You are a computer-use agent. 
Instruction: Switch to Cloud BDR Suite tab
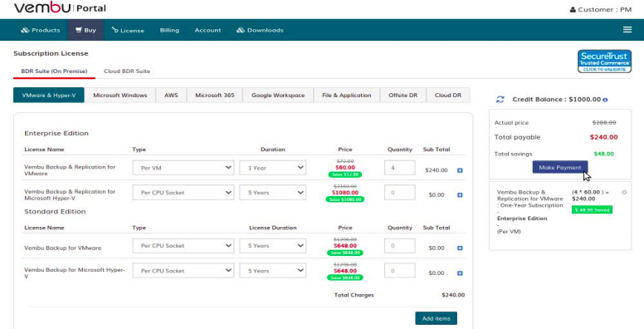tap(127, 71)
